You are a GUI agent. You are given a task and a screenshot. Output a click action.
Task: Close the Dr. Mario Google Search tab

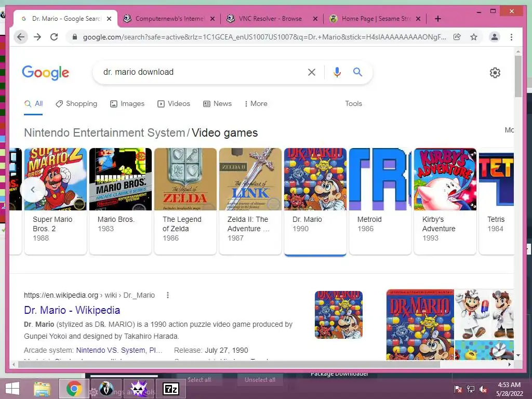pos(109,19)
